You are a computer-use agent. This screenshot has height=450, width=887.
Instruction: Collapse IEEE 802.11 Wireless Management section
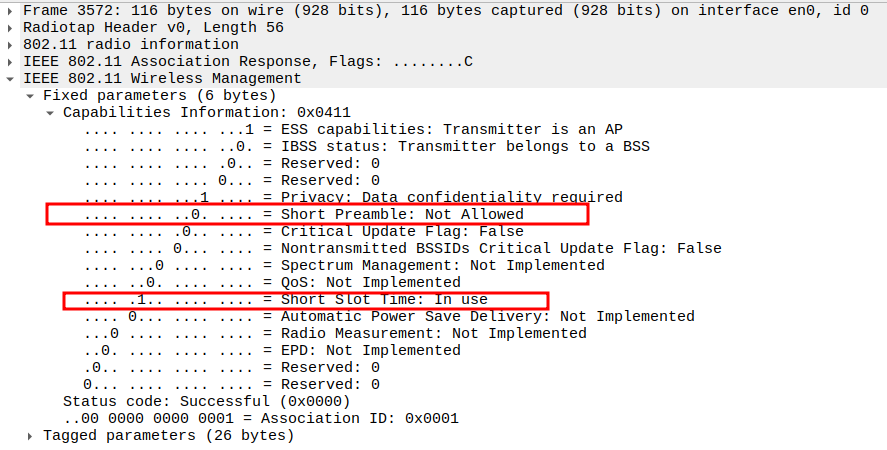[11, 78]
